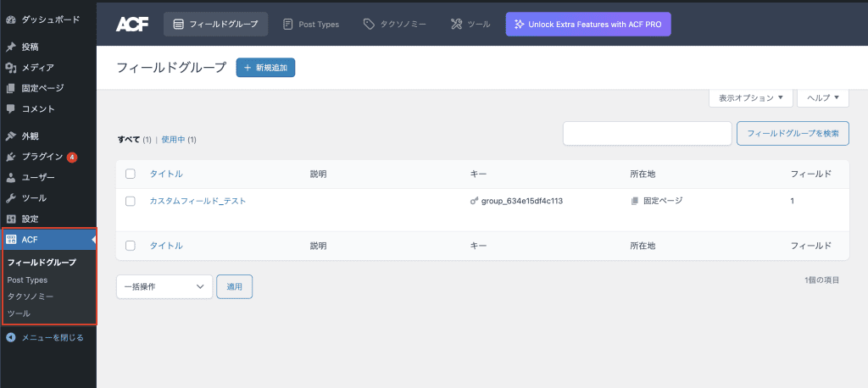This screenshot has width=868, height=388.
Task: Click the 説明 column header at top
Action: tap(319, 174)
